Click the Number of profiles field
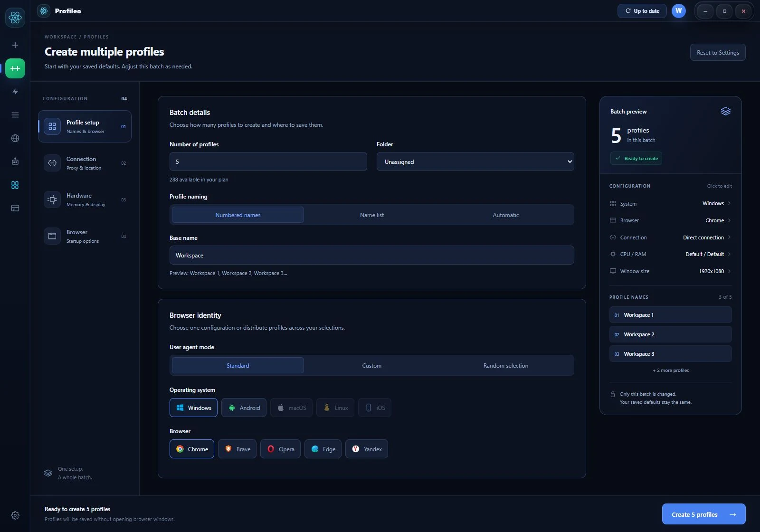Screen dimensions: 760x532 point(268,161)
